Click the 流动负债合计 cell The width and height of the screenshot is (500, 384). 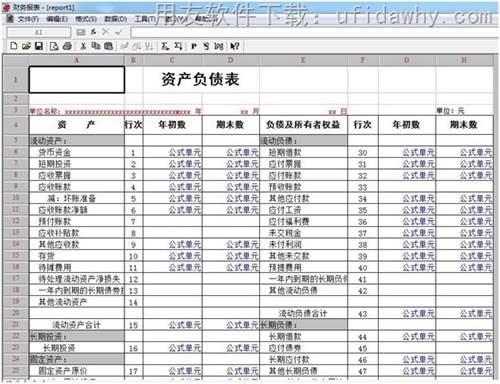coord(303,313)
